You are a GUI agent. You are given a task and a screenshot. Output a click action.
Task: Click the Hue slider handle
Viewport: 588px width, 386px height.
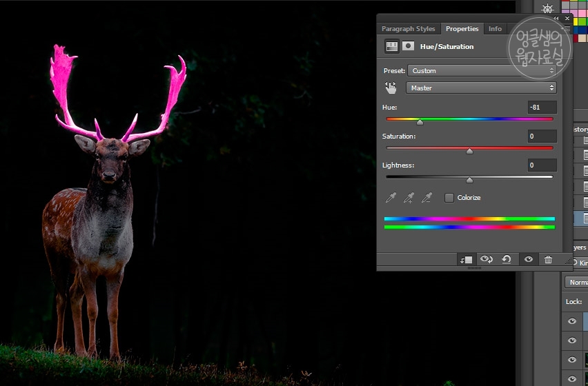click(420, 122)
